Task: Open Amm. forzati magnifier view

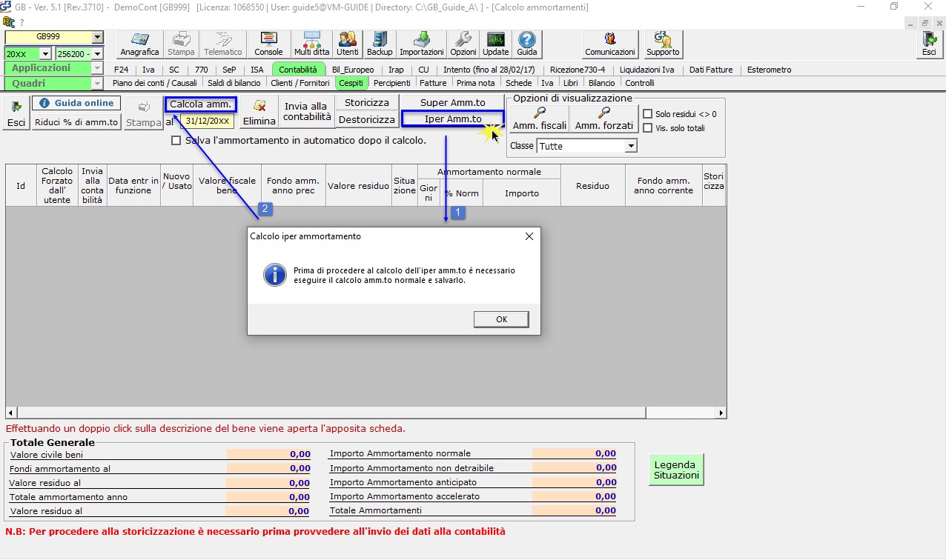Action: [x=604, y=118]
